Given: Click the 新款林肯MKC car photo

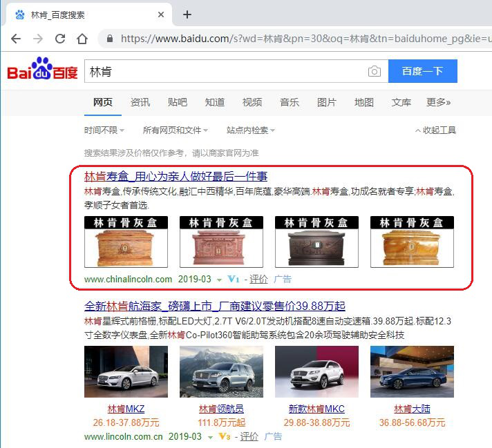Looking at the screenshot, I should click(x=316, y=371).
